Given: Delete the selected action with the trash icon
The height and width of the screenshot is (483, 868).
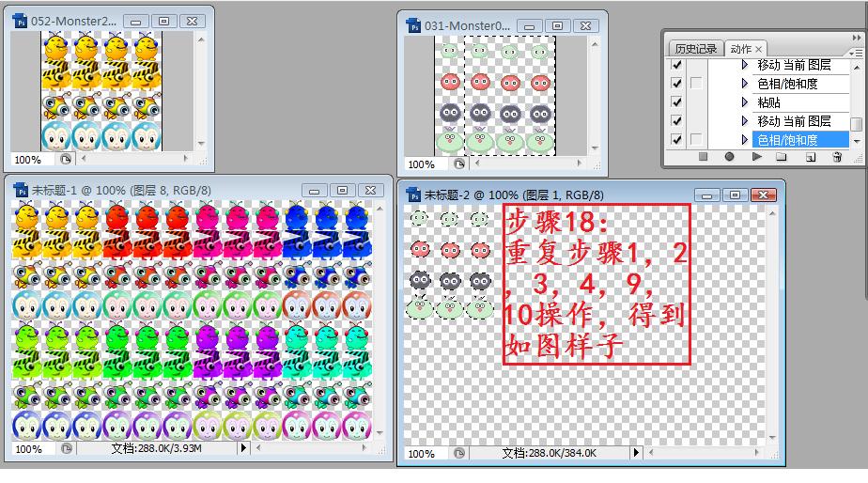Looking at the screenshot, I should click(x=837, y=157).
